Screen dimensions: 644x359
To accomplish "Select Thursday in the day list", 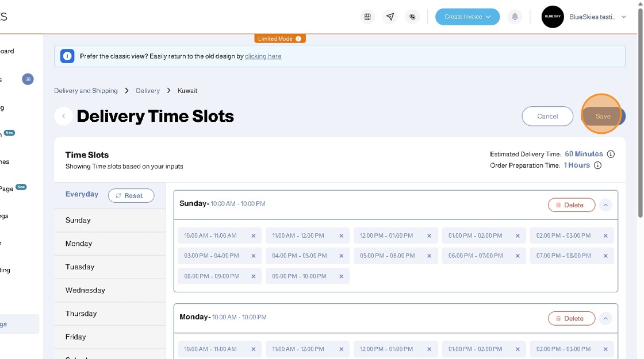I will 110,314.
